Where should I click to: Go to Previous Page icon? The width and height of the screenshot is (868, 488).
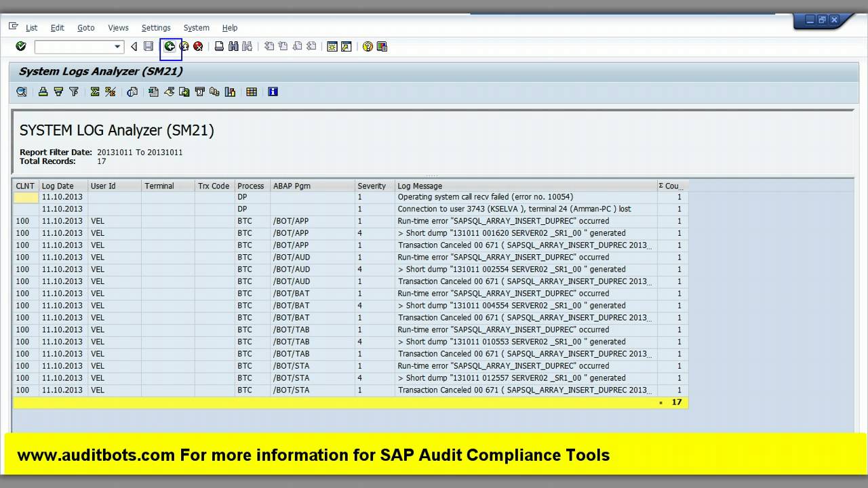(283, 46)
